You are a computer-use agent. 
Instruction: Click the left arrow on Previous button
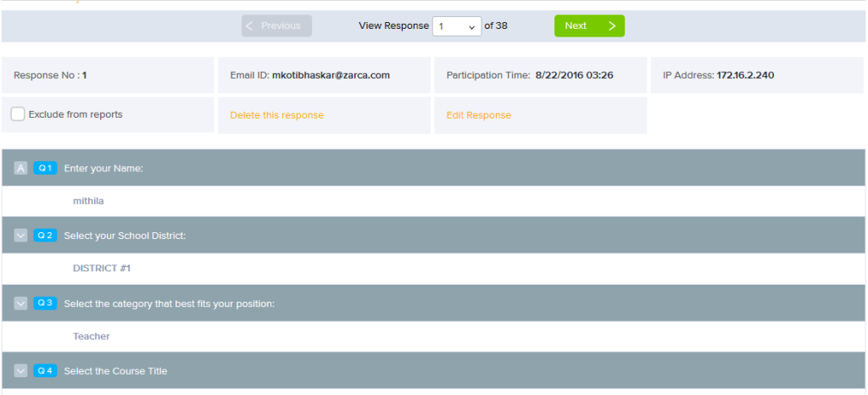click(250, 26)
